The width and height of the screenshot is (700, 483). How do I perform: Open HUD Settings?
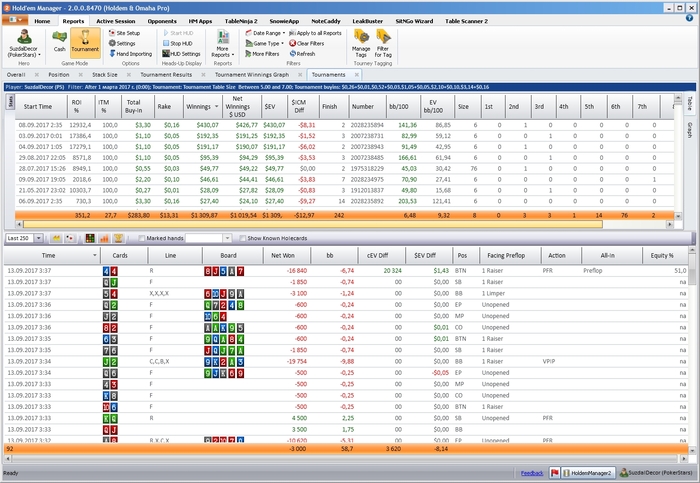pyautogui.click(x=181, y=54)
